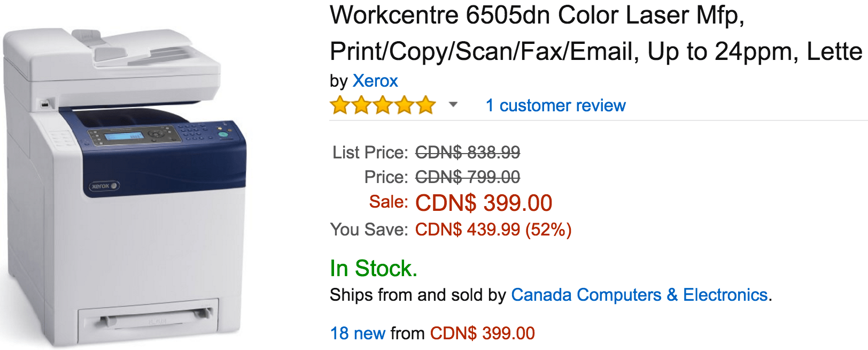Click the five-star rating icons

pos(383,105)
